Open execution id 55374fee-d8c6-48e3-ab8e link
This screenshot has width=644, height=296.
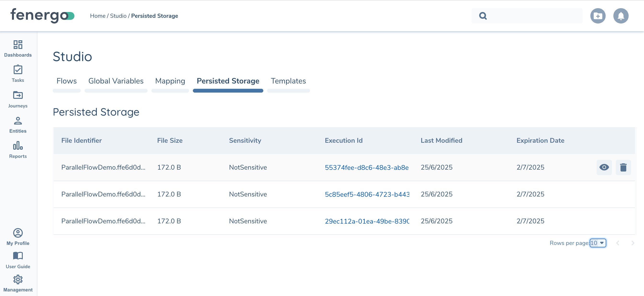[367, 167]
